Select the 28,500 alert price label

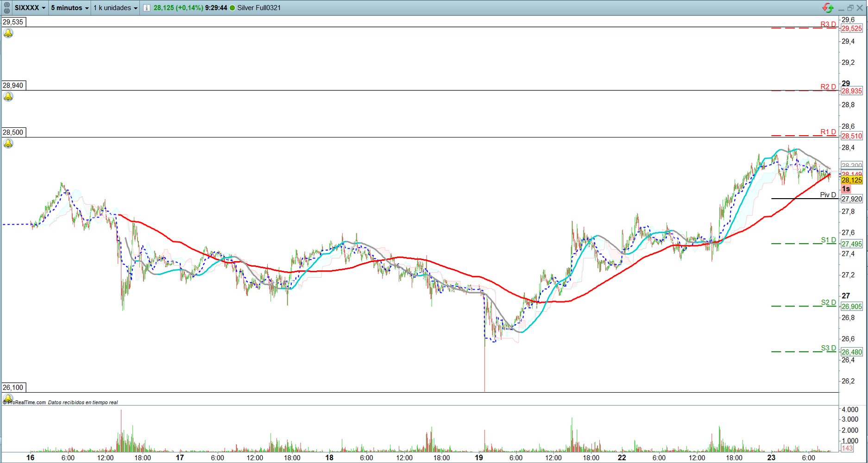(x=13, y=132)
